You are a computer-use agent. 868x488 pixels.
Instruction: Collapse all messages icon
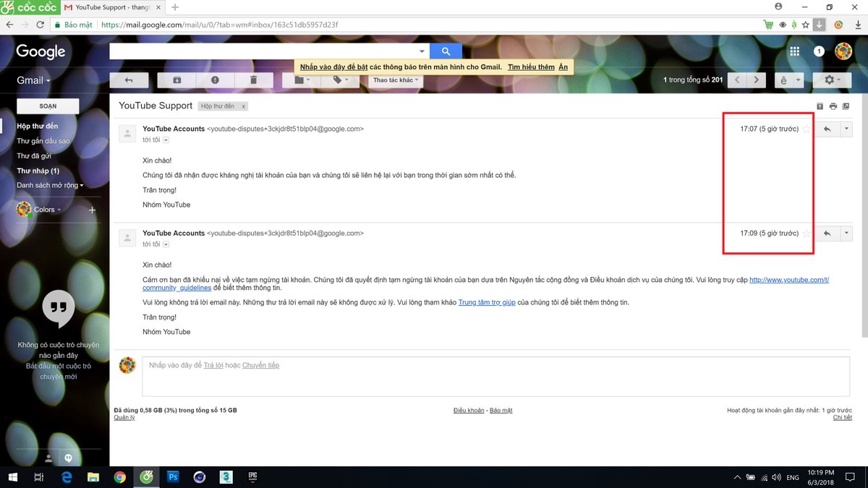click(x=820, y=106)
